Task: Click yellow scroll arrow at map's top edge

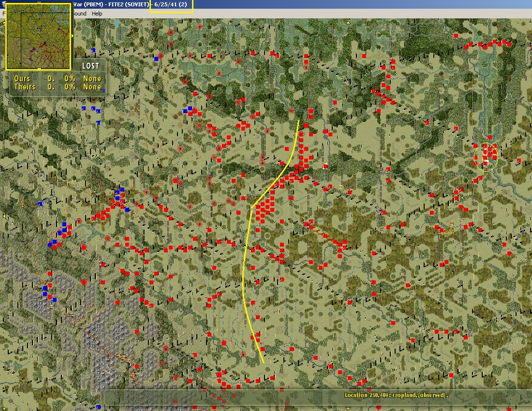Action: pos(348,23)
